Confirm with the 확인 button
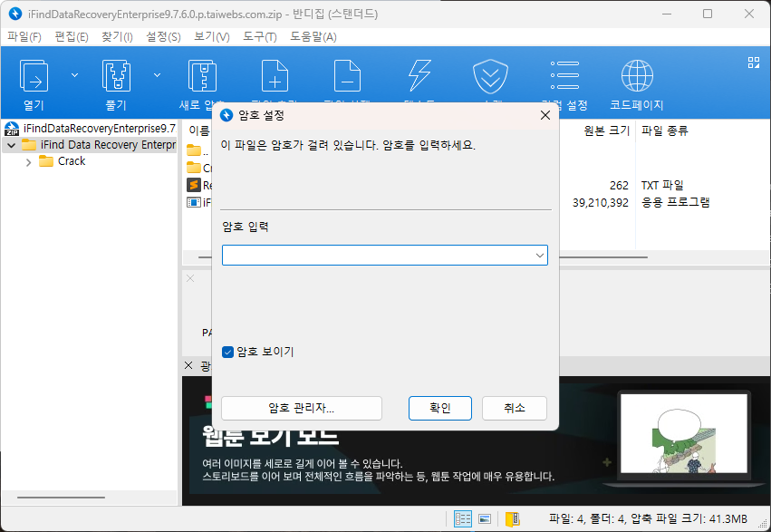Viewport: 771px width, 532px height. [x=440, y=408]
